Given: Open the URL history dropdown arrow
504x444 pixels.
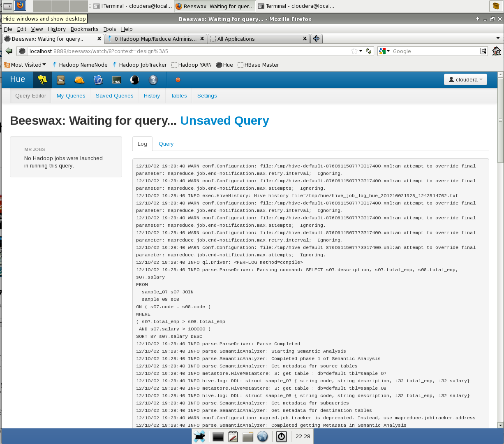Looking at the screenshot, I should point(361,51).
